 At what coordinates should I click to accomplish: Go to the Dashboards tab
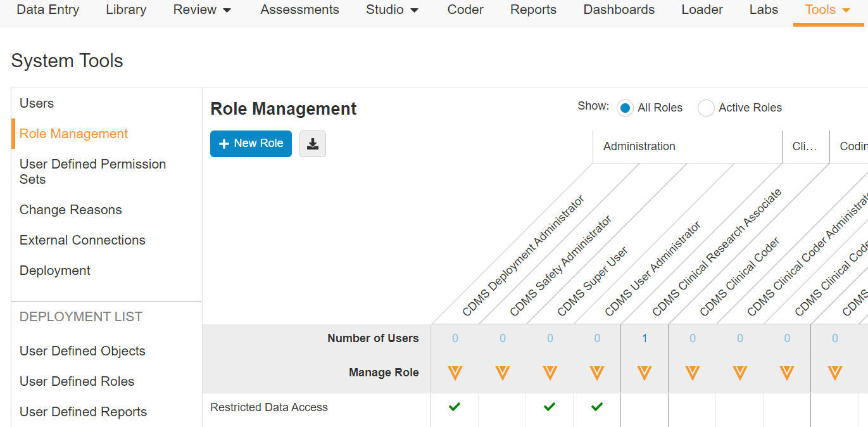click(619, 10)
